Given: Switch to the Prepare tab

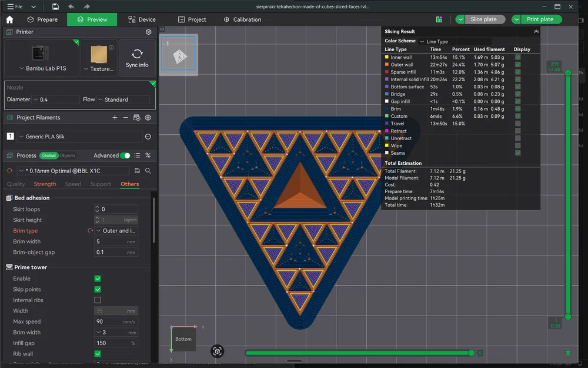Looking at the screenshot, I should click(42, 19).
